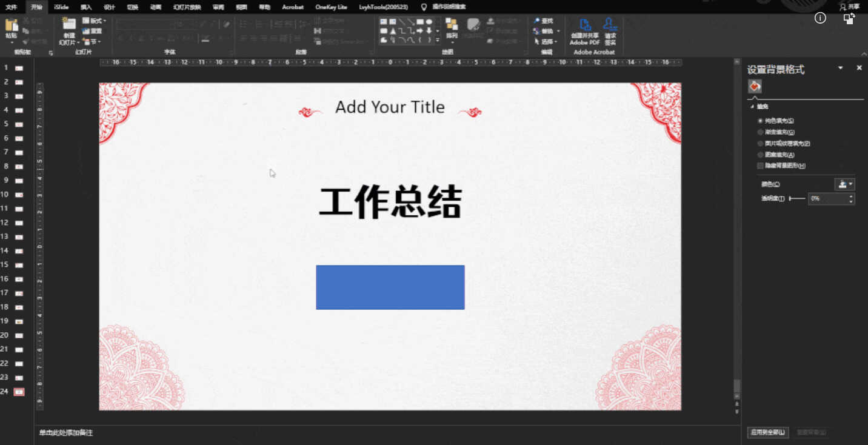Select the elbow connector shape in gallery
The width and height of the screenshot is (868, 445).
coord(402,31)
